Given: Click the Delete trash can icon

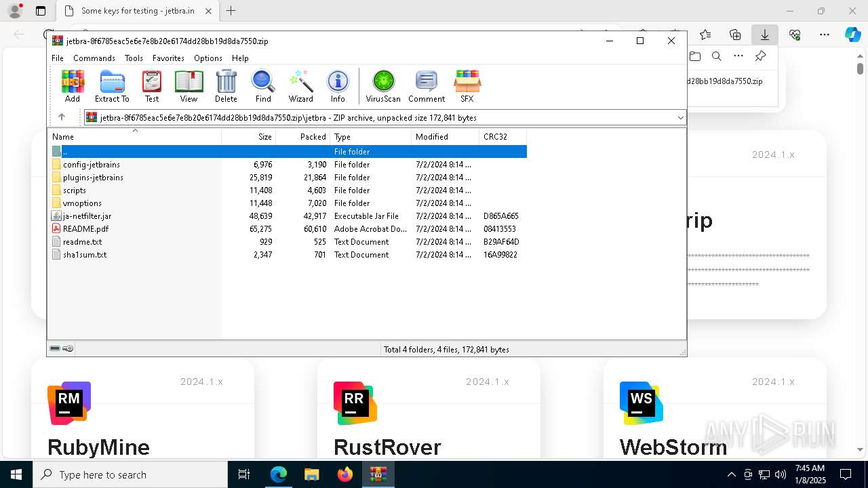Looking at the screenshot, I should (x=226, y=86).
